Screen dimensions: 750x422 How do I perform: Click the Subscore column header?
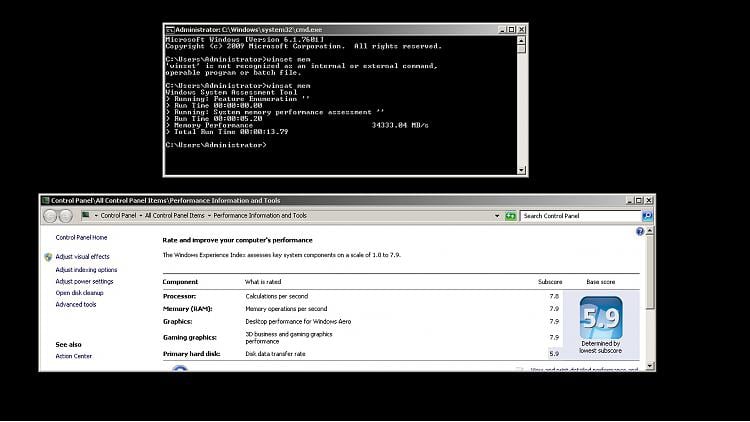[550, 282]
